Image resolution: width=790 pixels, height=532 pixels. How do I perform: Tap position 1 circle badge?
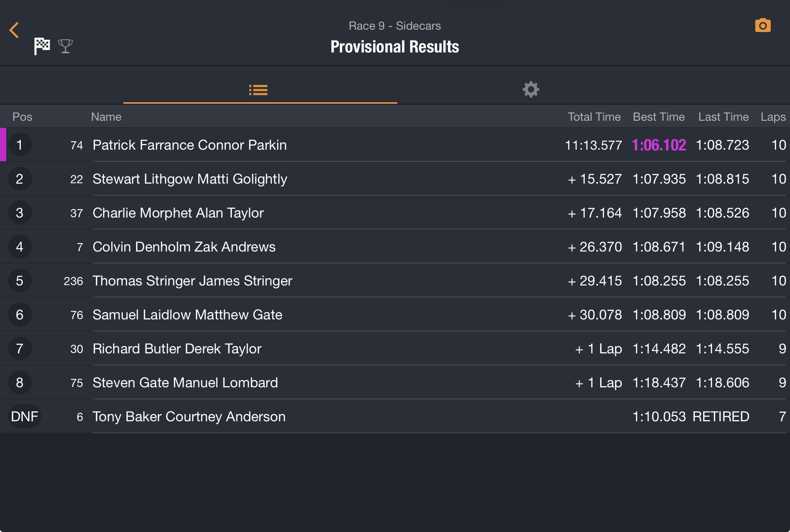pos(20,145)
